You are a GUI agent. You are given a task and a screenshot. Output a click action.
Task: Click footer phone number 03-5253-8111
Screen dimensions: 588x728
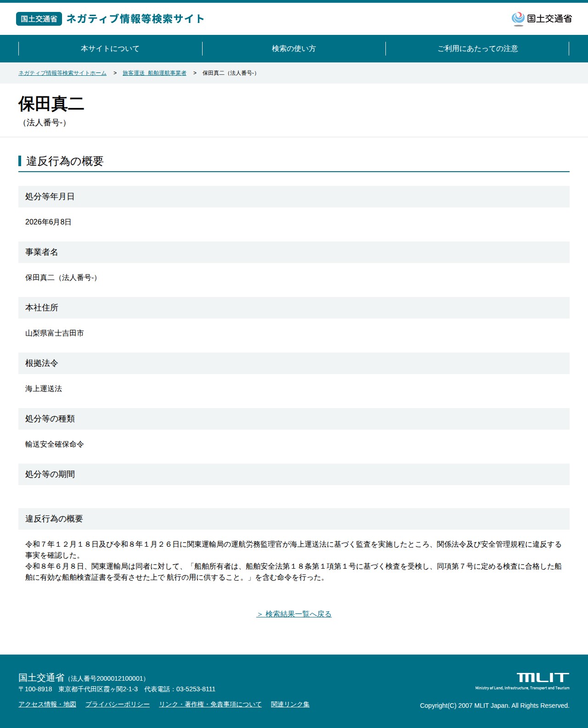pyautogui.click(x=196, y=689)
